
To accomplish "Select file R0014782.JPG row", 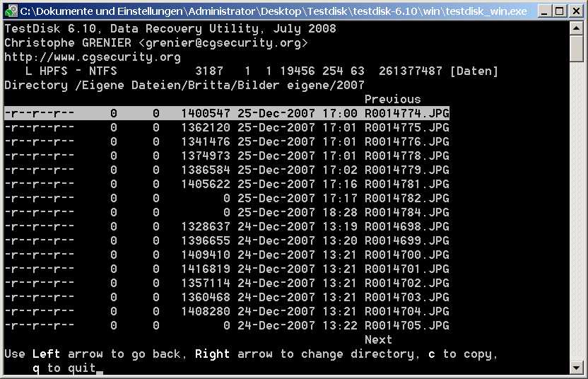I will [x=227, y=198].
